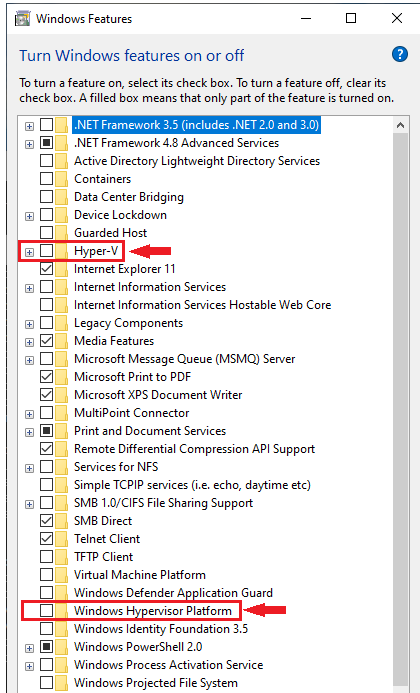Click the Windows Features title bar icon
The width and height of the screenshot is (420, 693).
[x=23, y=19]
